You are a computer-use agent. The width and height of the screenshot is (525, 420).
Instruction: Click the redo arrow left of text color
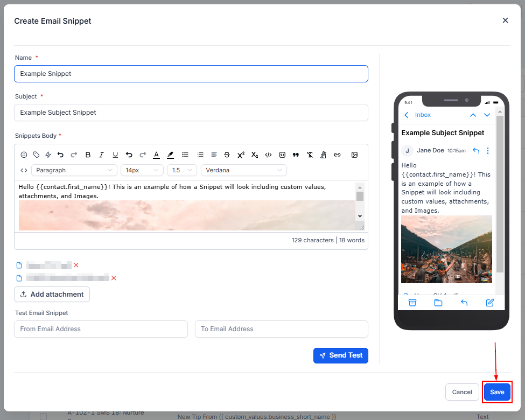coord(143,155)
